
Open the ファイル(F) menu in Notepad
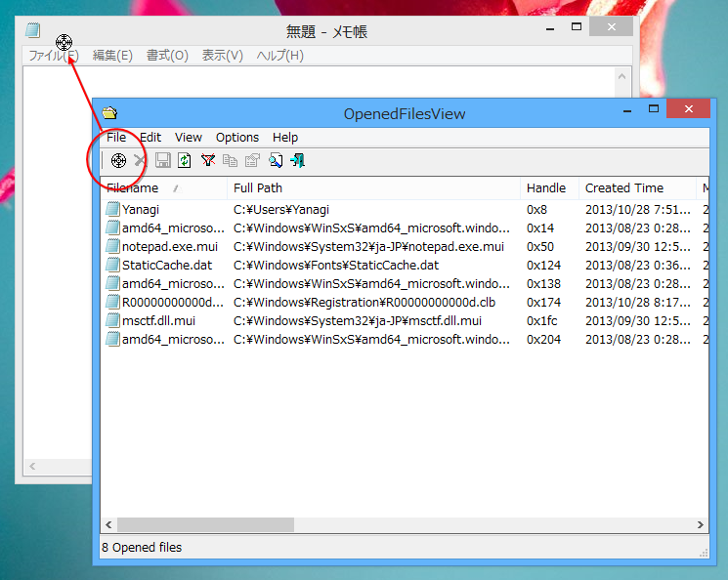coord(54,56)
